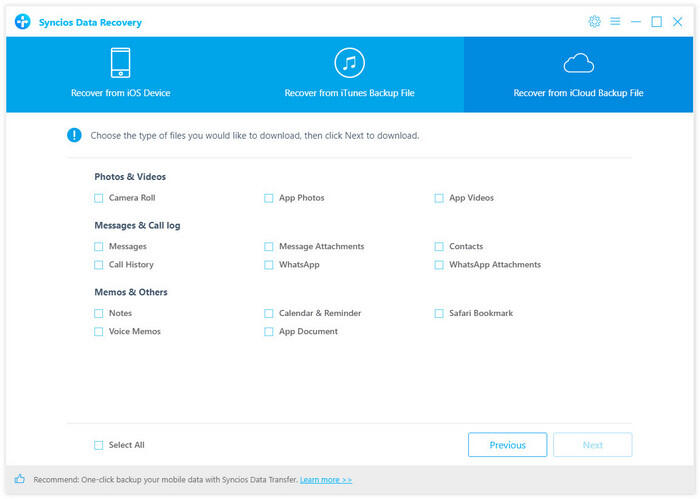Image resolution: width=700 pixels, height=499 pixels.
Task: Select the Voice Memos checkbox
Action: [99, 331]
